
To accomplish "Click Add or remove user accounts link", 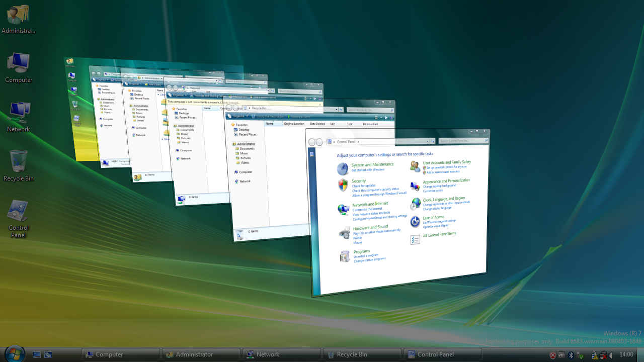I will pyautogui.click(x=443, y=171).
